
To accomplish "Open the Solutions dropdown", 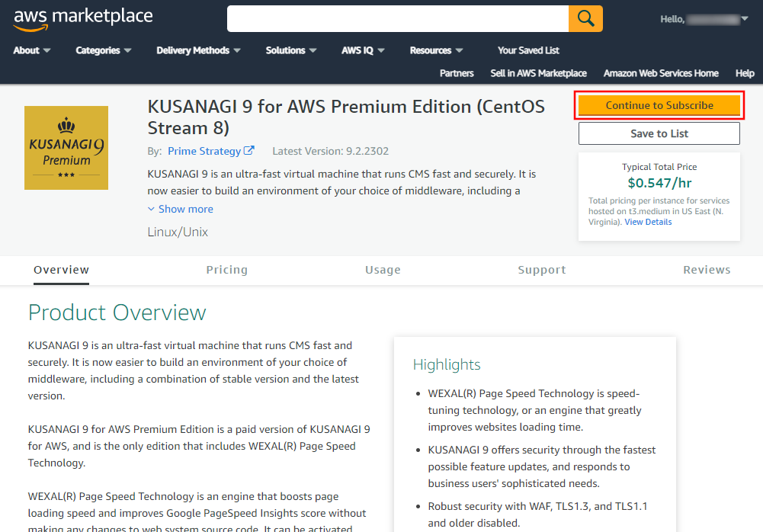I will click(291, 50).
